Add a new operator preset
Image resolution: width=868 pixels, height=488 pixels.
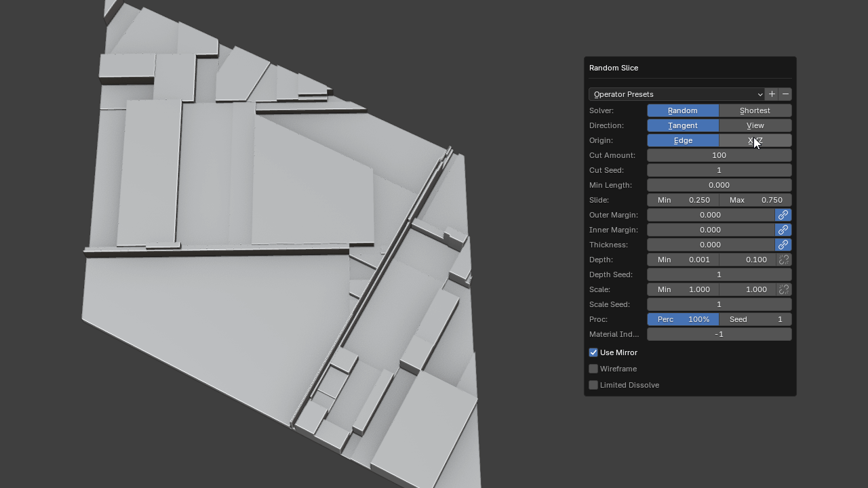[772, 94]
